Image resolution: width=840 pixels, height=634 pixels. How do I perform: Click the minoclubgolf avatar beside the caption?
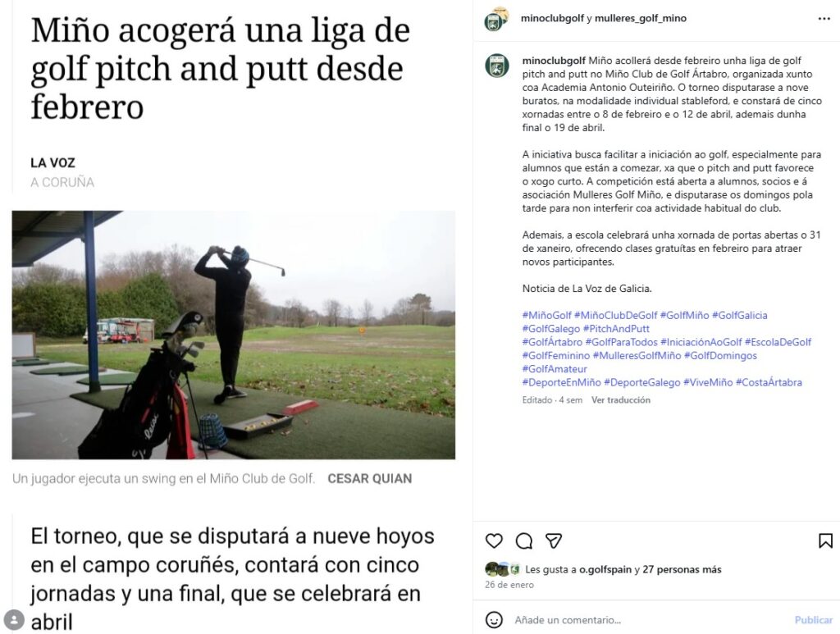point(496,66)
